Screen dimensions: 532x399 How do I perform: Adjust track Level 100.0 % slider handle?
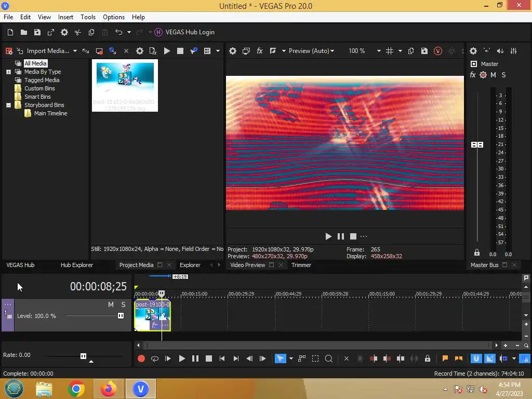(121, 316)
